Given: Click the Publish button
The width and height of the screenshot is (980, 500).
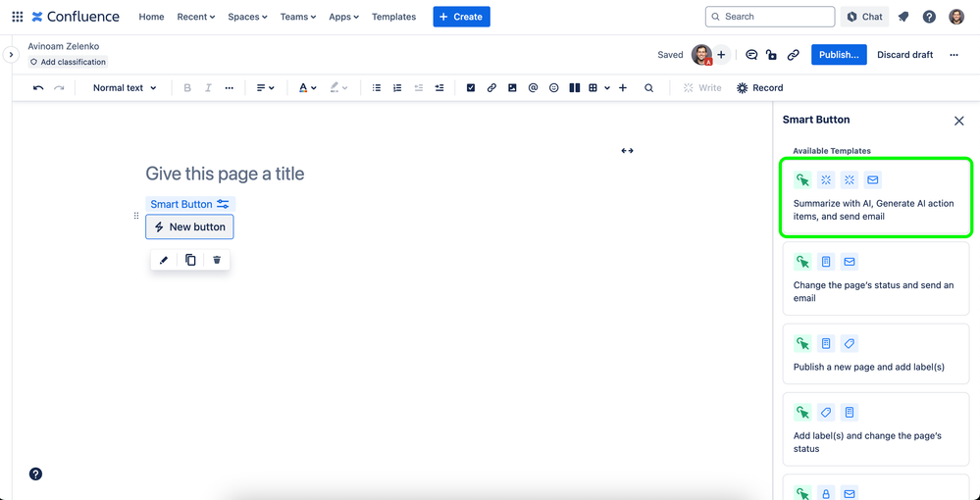Looking at the screenshot, I should point(839,55).
